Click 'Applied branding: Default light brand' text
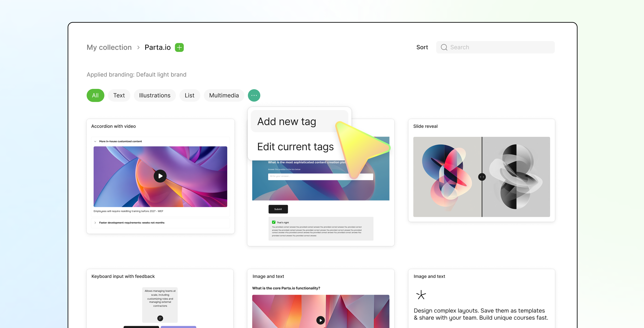The width and height of the screenshot is (644, 328). [x=137, y=75]
